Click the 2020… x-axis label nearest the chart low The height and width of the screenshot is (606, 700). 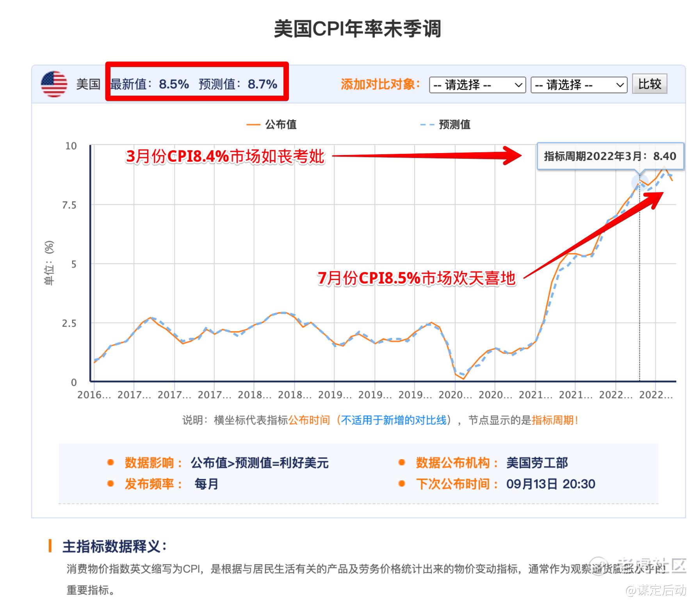[x=455, y=395]
